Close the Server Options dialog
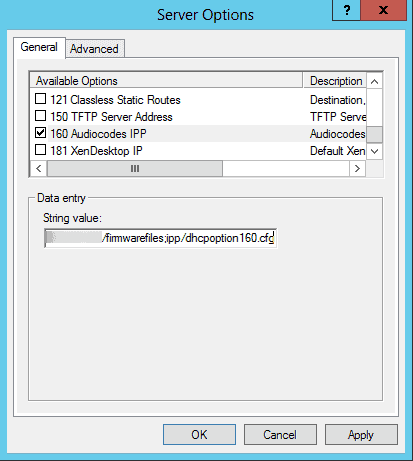Screen dimensions: 413x461 [383, 10]
